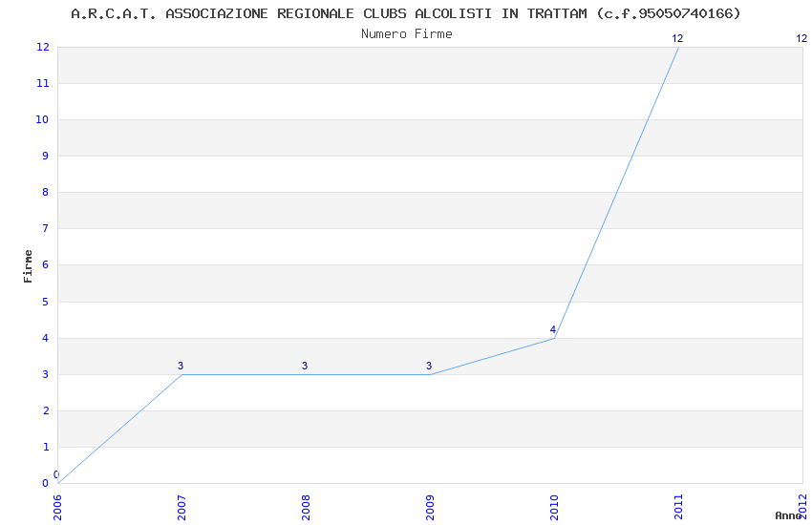Viewport: 812px width, 525px height.
Task: Click the 'Firme' y-axis label
Action: pyautogui.click(x=28, y=266)
